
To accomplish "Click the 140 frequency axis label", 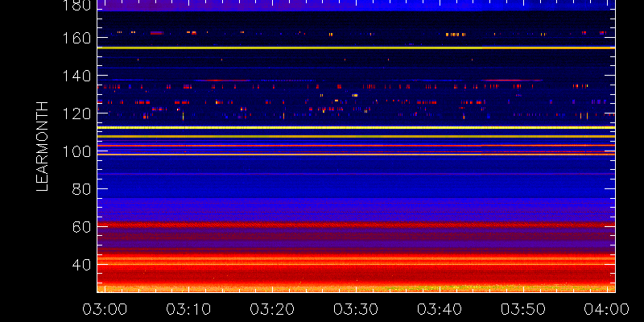I will tap(76, 76).
